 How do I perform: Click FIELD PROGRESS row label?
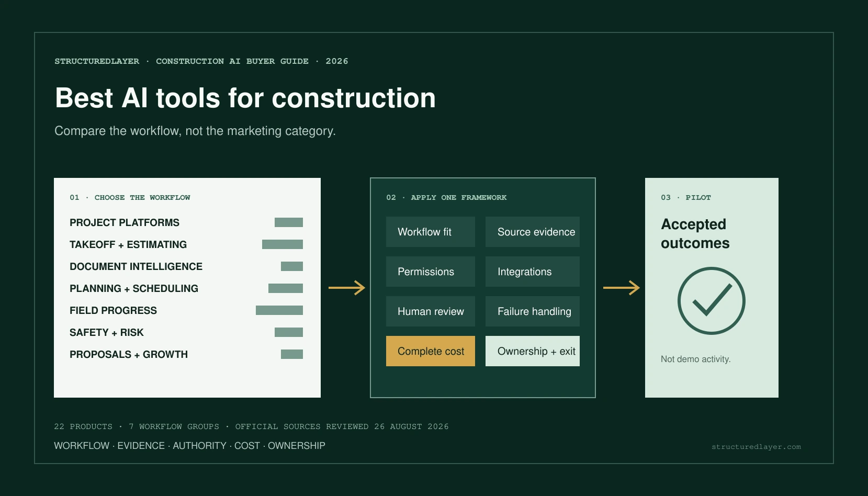click(113, 310)
